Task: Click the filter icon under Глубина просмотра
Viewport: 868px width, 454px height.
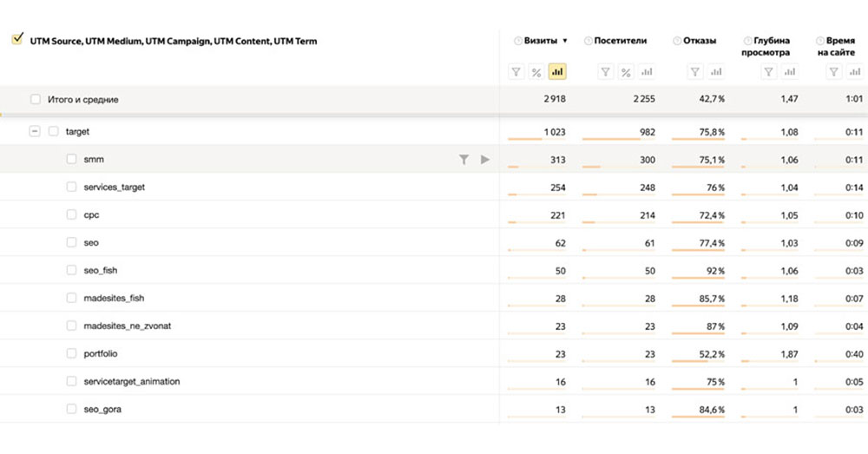Action: (x=768, y=72)
